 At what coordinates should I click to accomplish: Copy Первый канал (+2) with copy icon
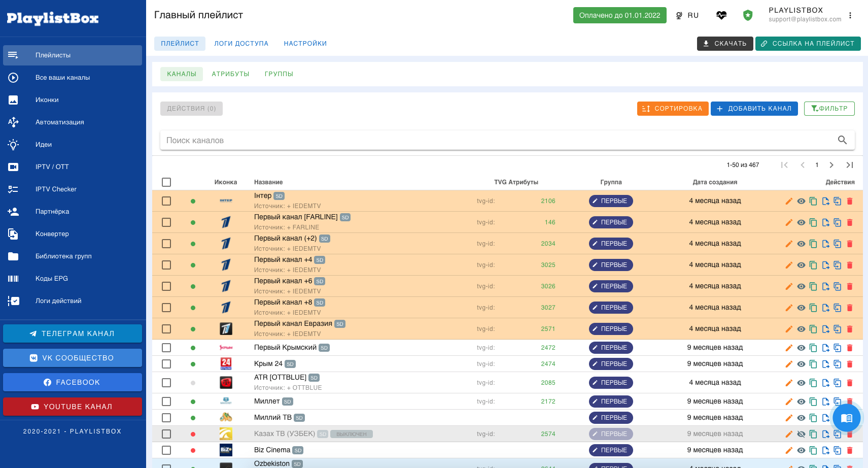[x=813, y=244]
